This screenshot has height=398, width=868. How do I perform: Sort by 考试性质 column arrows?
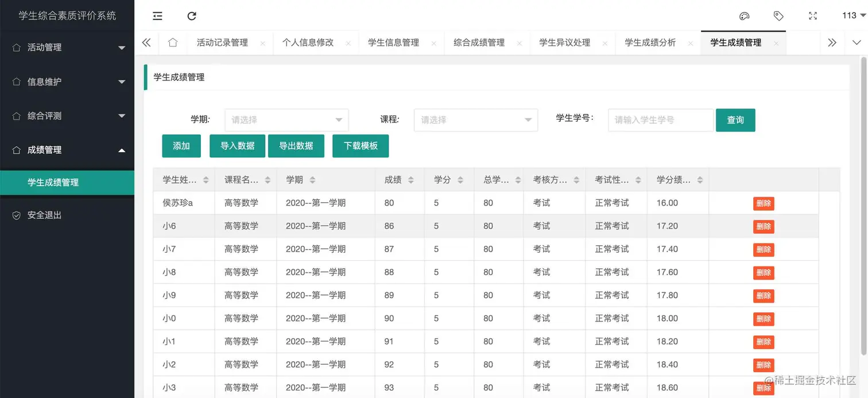pos(638,180)
